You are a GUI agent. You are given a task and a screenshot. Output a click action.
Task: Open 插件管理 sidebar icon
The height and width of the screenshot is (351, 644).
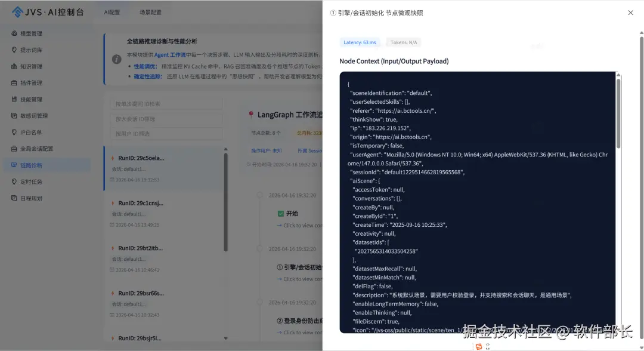(14, 82)
